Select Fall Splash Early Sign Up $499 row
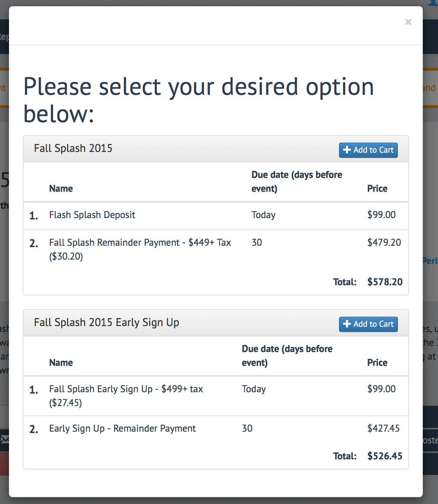Viewport: 438px width, 504px height. [x=216, y=396]
